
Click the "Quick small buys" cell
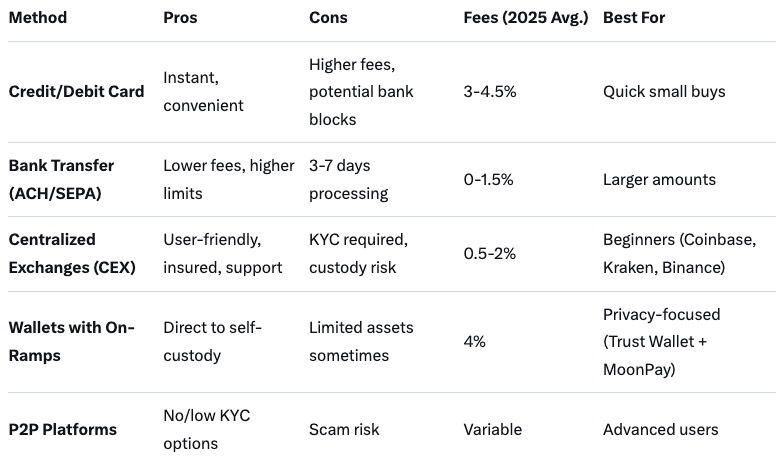click(664, 92)
